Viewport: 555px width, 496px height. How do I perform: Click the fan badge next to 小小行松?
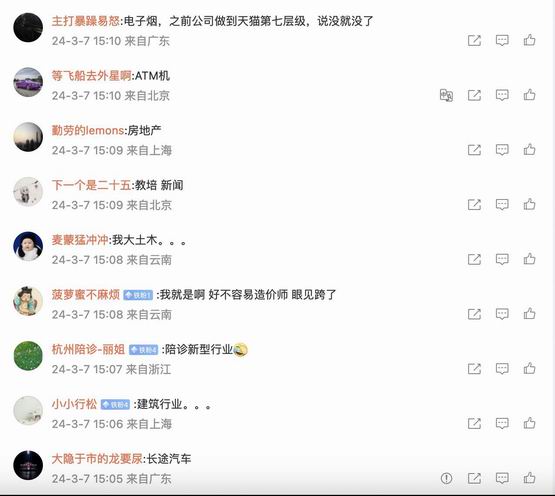(x=115, y=404)
